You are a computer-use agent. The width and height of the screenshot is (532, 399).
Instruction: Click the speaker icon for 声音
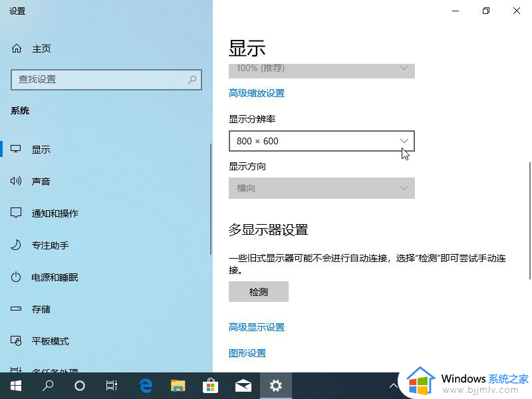click(16, 181)
